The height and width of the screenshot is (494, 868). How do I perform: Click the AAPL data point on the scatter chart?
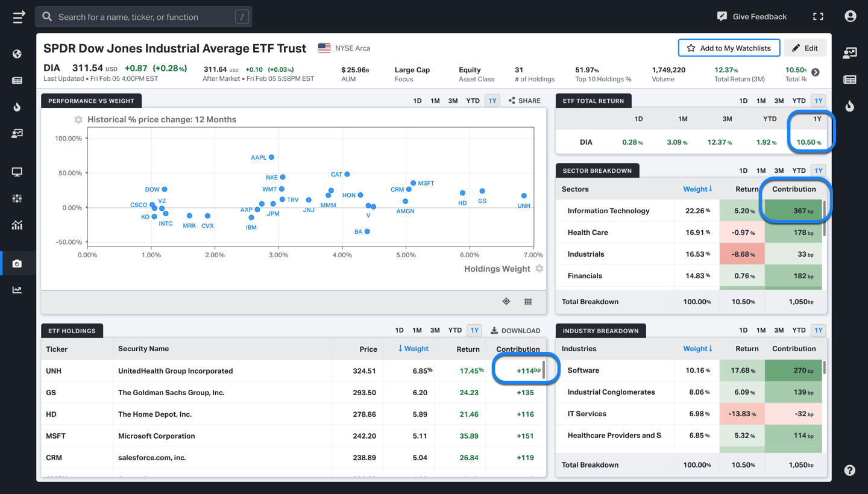[271, 157]
